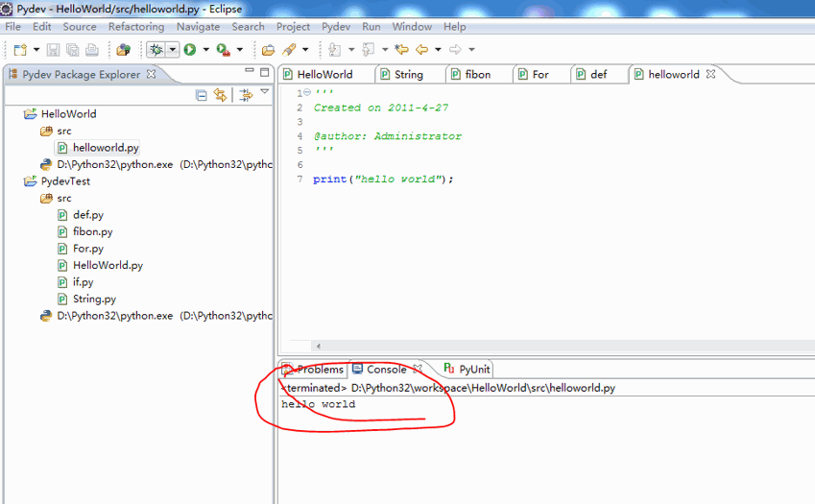Image resolution: width=815 pixels, height=504 pixels.
Task: Toggle Link with Editor in Package Explorer
Action: [x=220, y=95]
